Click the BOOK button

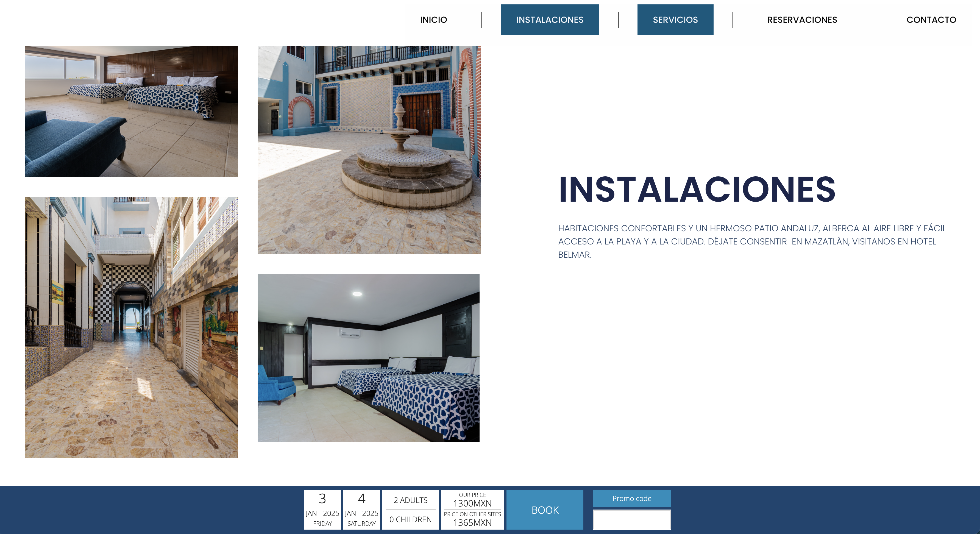coord(545,510)
